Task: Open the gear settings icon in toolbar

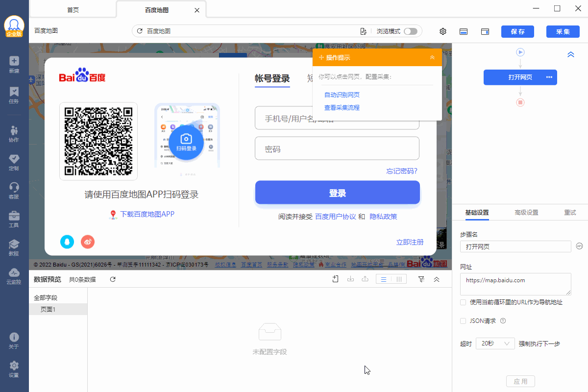Action: click(443, 31)
